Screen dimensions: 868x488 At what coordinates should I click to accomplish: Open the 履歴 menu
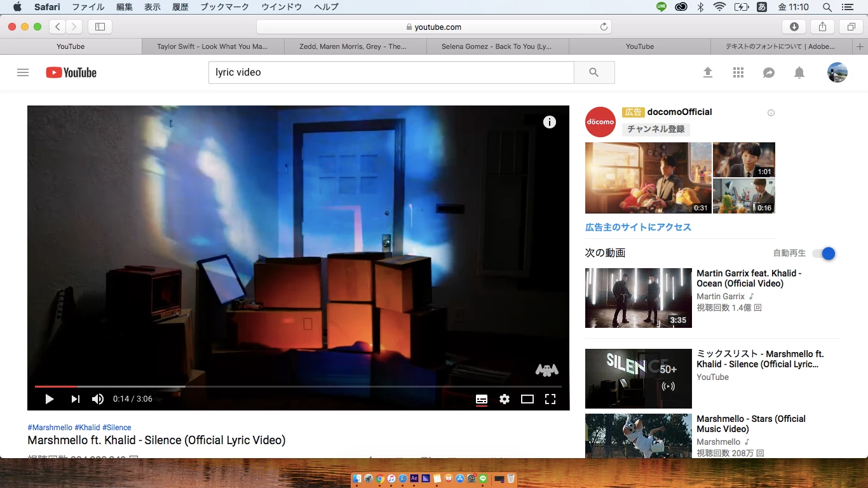[180, 7]
